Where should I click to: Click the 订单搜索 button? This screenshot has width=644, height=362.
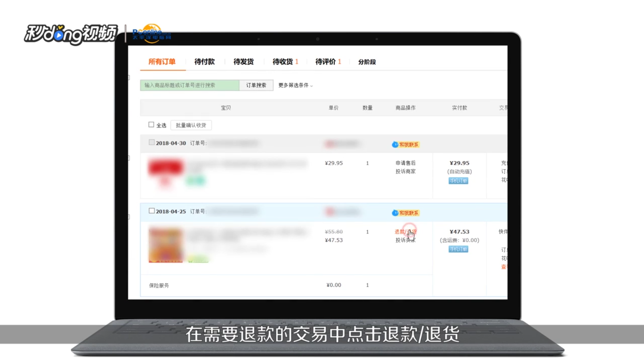pyautogui.click(x=256, y=85)
